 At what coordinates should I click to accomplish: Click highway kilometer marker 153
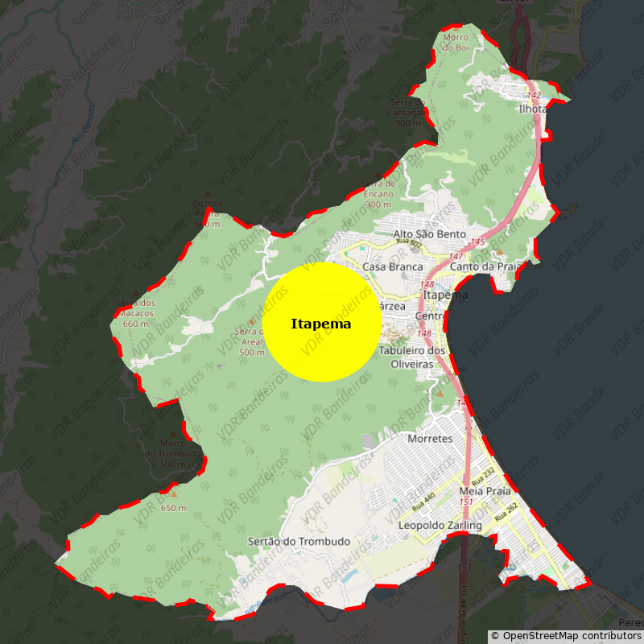(x=464, y=568)
